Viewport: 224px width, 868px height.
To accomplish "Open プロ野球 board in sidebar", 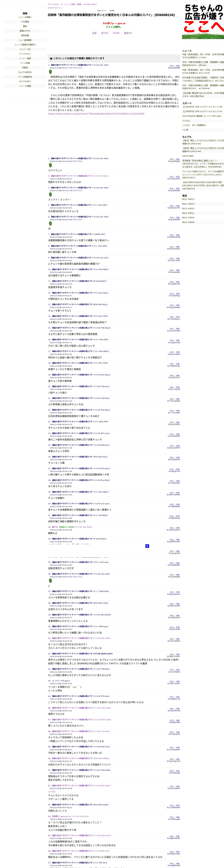I will pos(25,22).
